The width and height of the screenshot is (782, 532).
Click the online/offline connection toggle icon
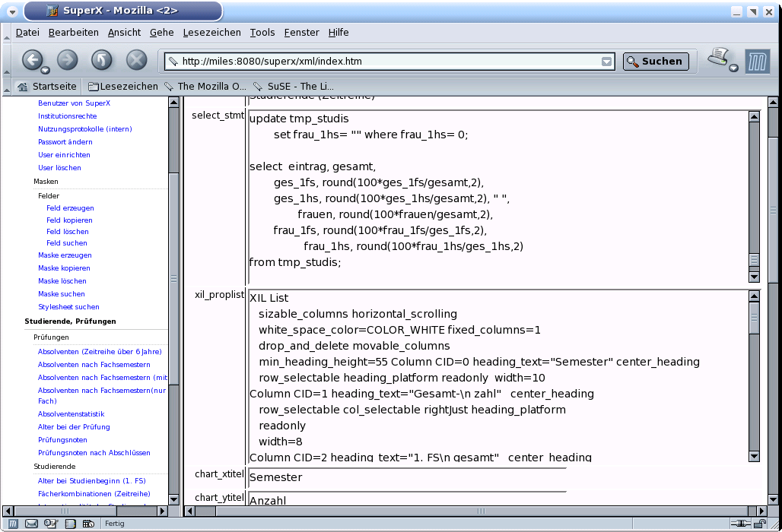[x=739, y=524]
